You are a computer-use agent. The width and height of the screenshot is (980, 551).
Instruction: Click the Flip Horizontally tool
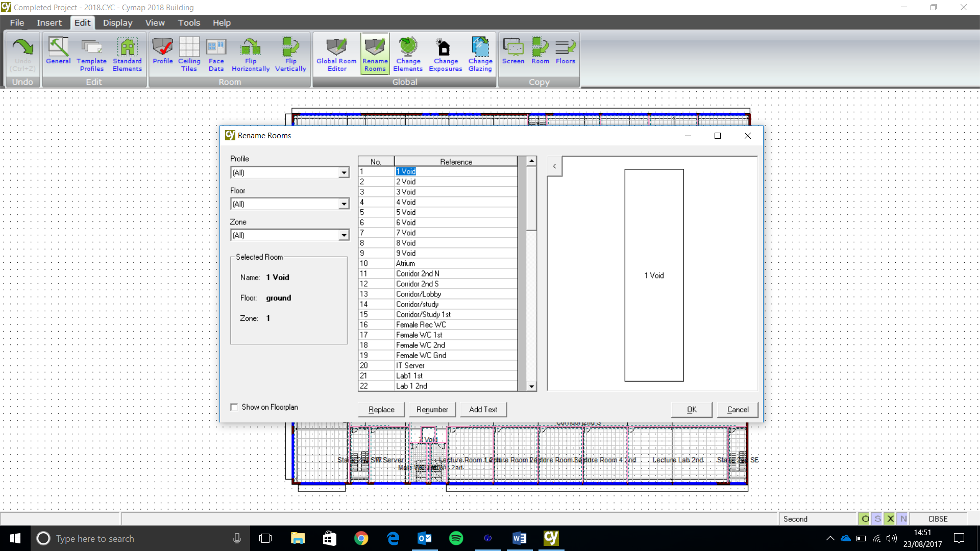(x=251, y=55)
